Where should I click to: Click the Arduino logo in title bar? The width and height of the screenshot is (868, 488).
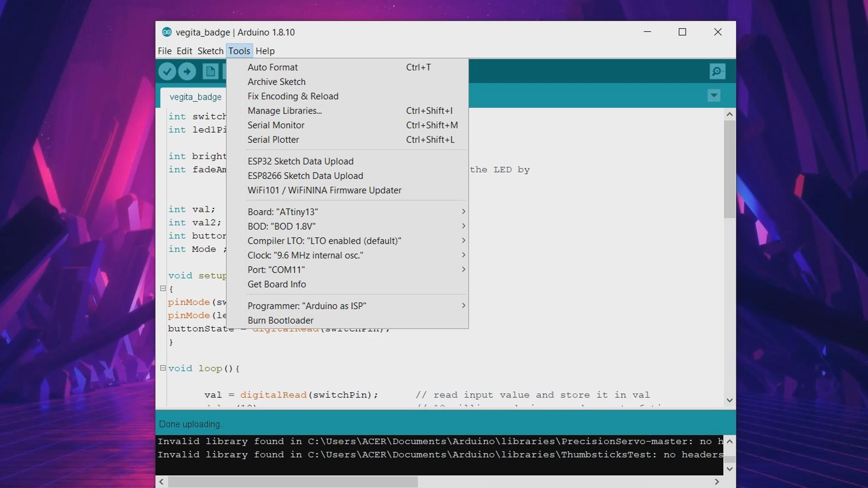(x=167, y=32)
